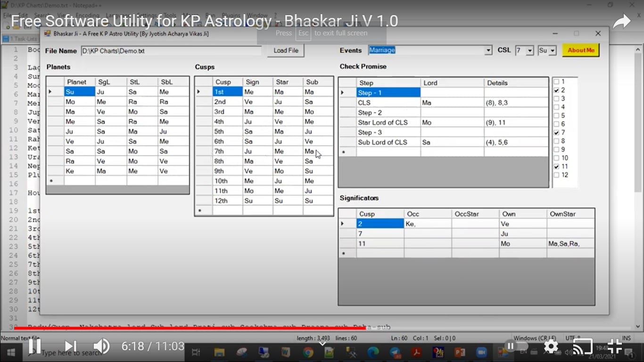
Task: Launch Word from the taskbar
Action: pos(286,353)
